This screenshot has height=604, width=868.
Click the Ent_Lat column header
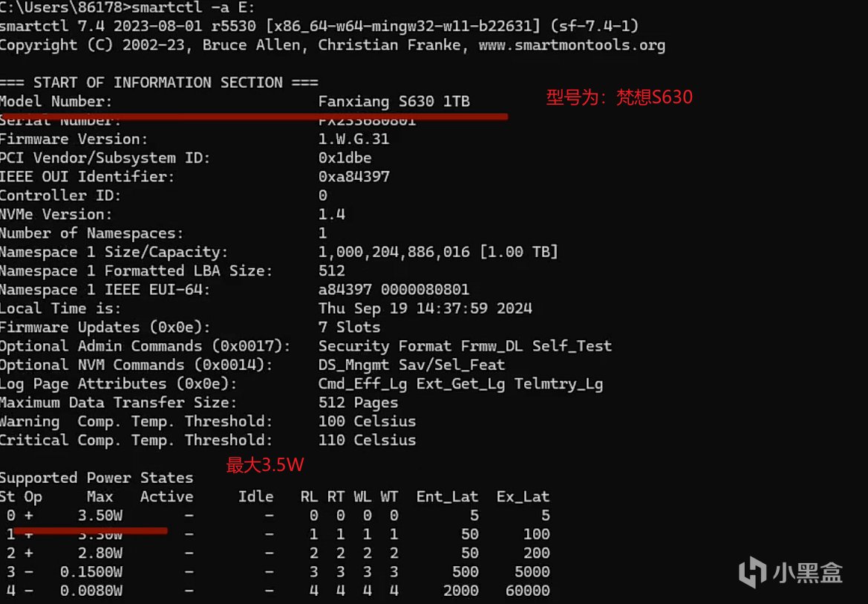[447, 496]
